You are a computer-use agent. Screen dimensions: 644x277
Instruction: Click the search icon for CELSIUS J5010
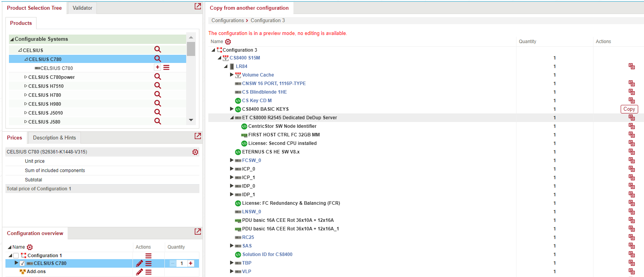(x=157, y=112)
